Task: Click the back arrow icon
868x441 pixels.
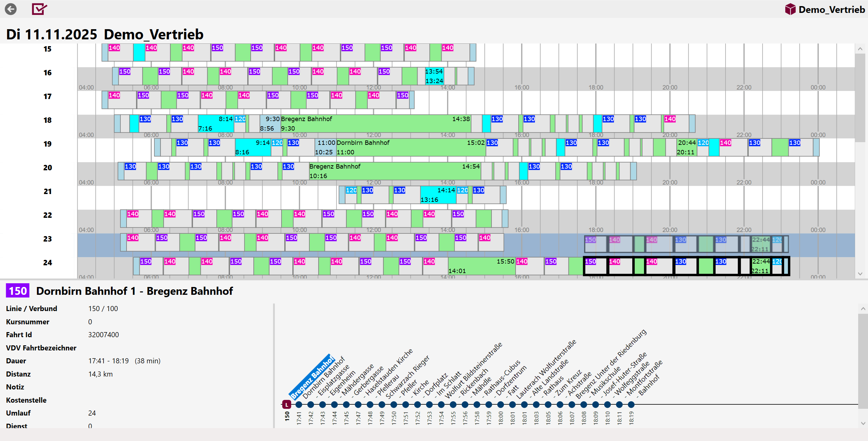Action: click(x=11, y=9)
